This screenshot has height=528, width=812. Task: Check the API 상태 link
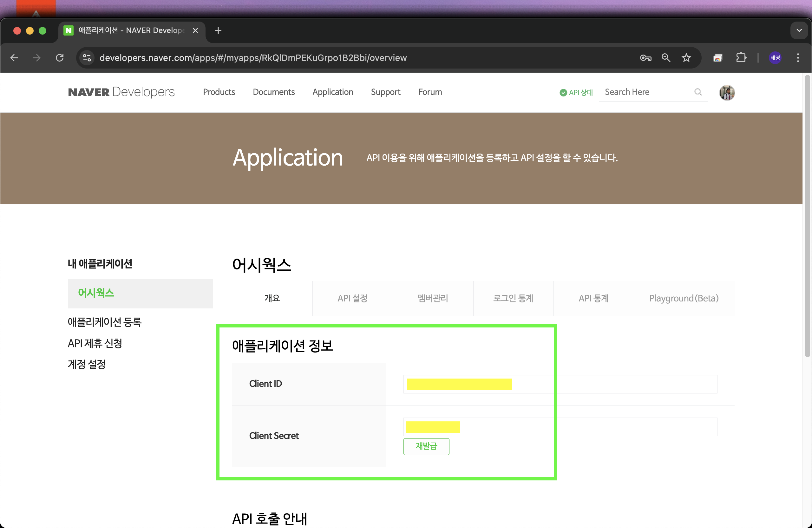click(x=576, y=92)
